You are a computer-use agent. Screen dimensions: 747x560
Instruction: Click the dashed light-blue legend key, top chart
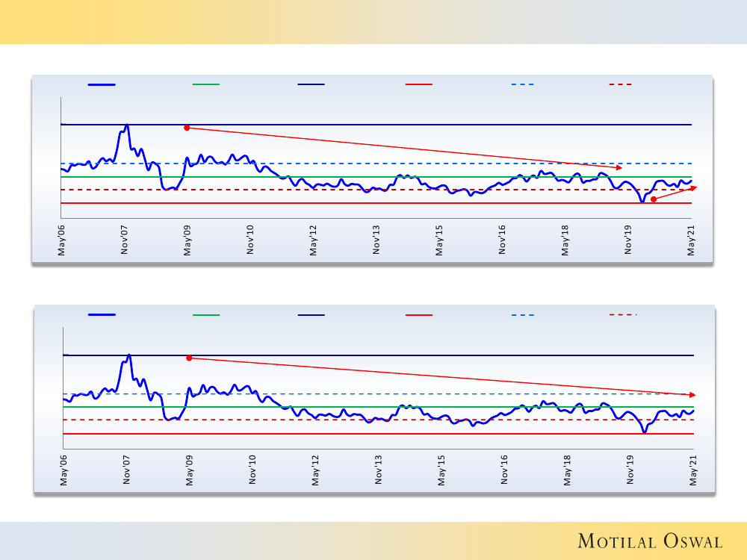(x=523, y=84)
